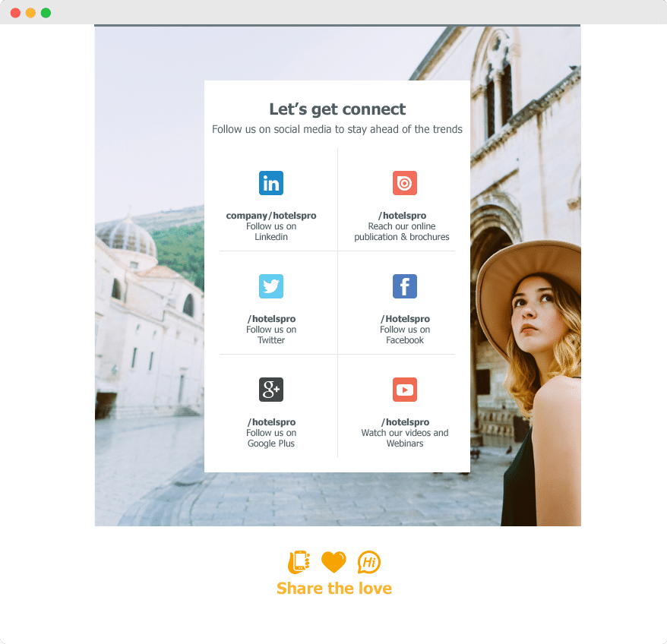Click the Facebook icon
The image size is (667, 644).
[x=405, y=286]
